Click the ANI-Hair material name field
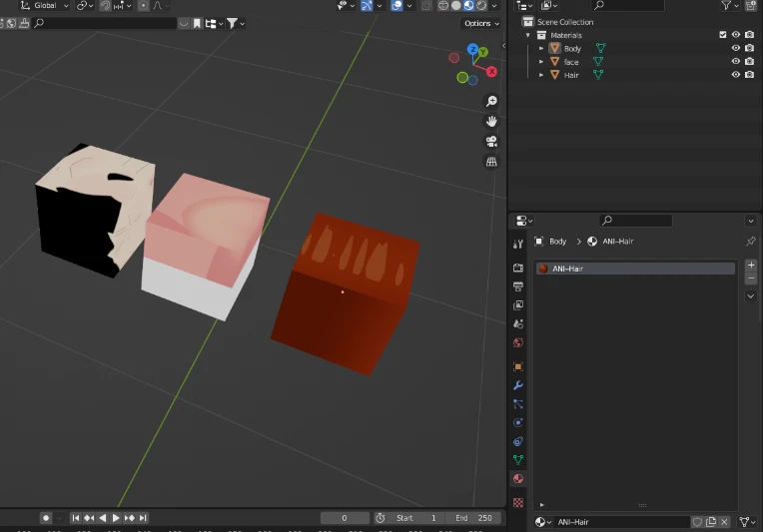Viewport: 763px width, 532px height. (x=622, y=522)
